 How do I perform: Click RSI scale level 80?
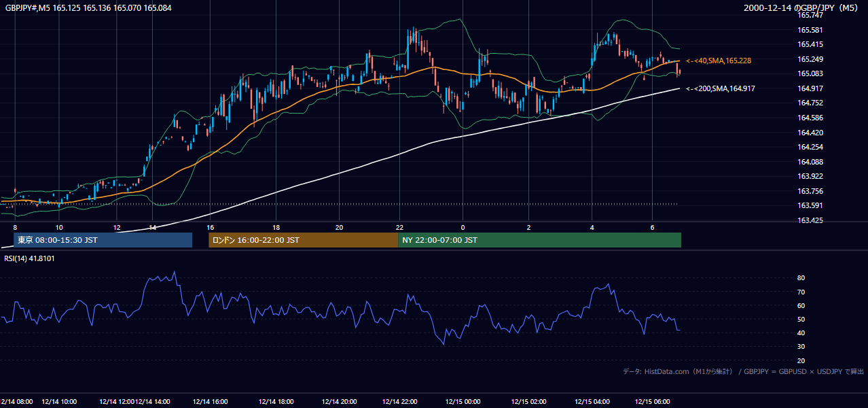click(801, 278)
